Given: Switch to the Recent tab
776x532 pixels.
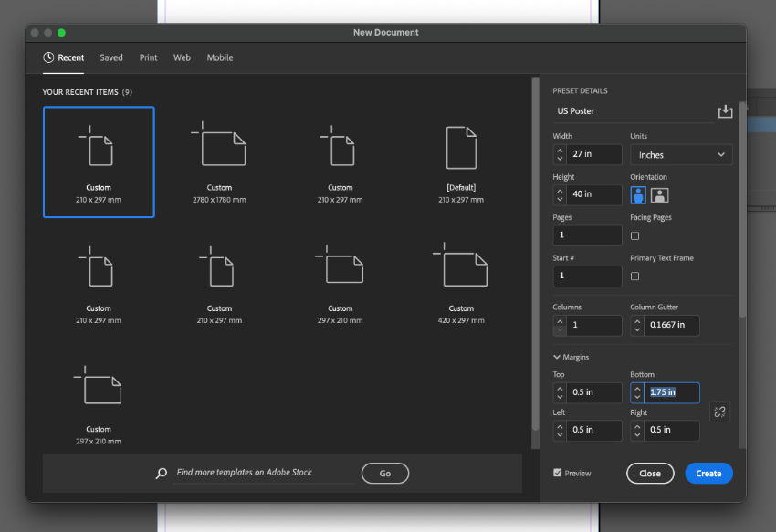Looking at the screenshot, I should pos(63,57).
